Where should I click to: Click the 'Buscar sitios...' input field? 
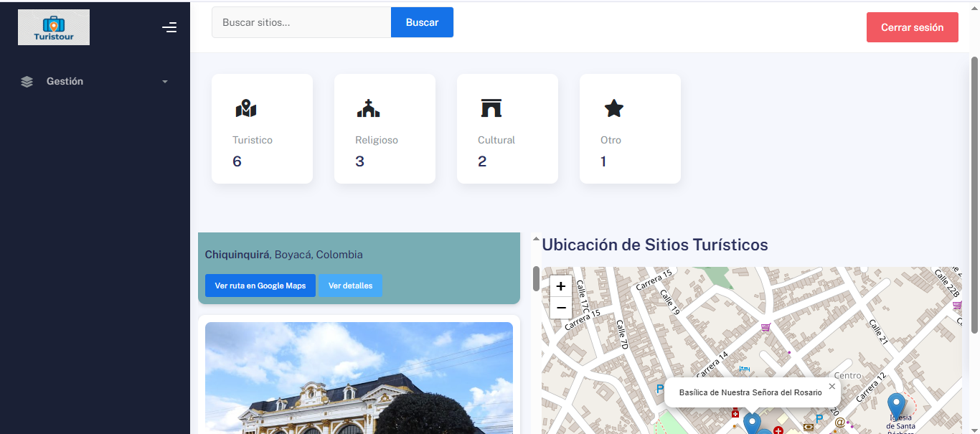point(301,22)
